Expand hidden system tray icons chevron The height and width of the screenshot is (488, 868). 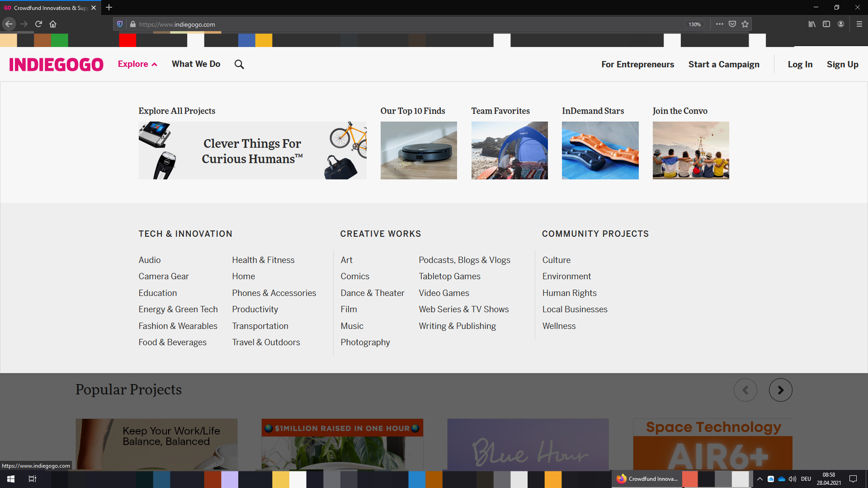point(760,479)
